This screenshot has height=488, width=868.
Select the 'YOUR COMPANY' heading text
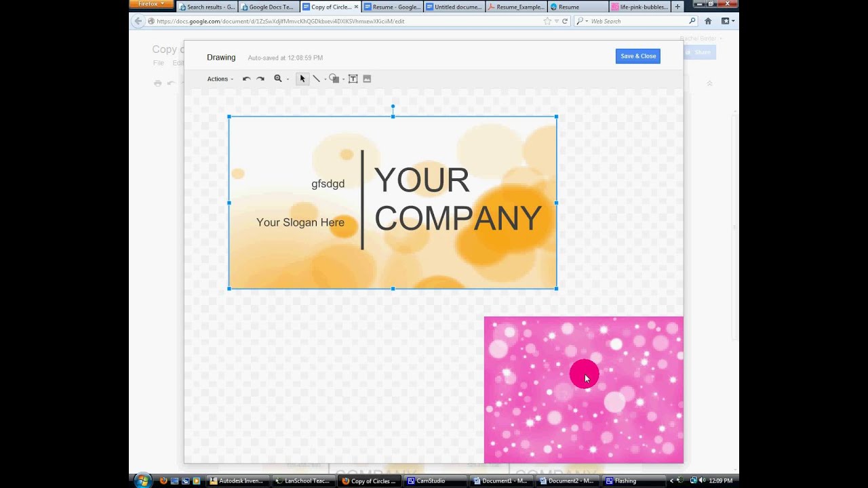click(x=458, y=199)
